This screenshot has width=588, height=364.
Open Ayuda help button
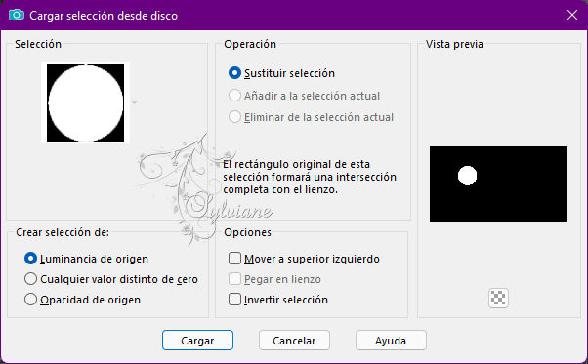(391, 341)
